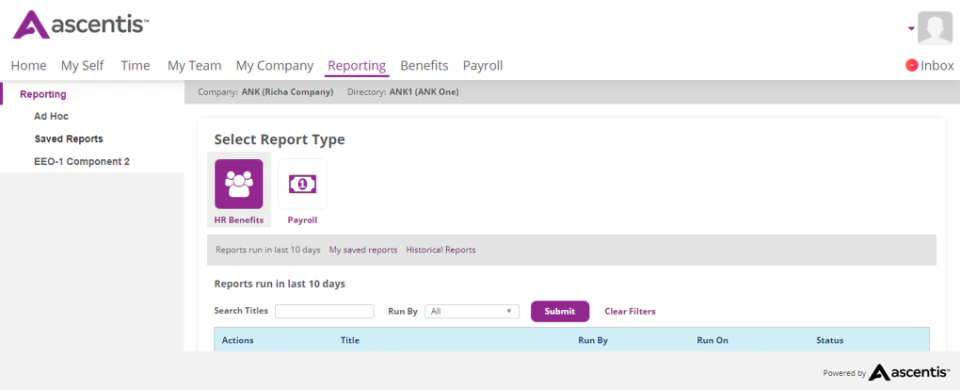Viewport: 960px width, 390px height.
Task: Open the My Company tab
Action: (274, 66)
